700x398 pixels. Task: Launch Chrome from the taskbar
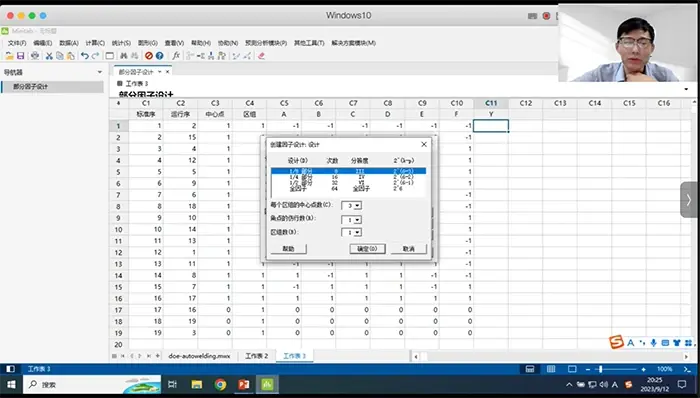220,385
